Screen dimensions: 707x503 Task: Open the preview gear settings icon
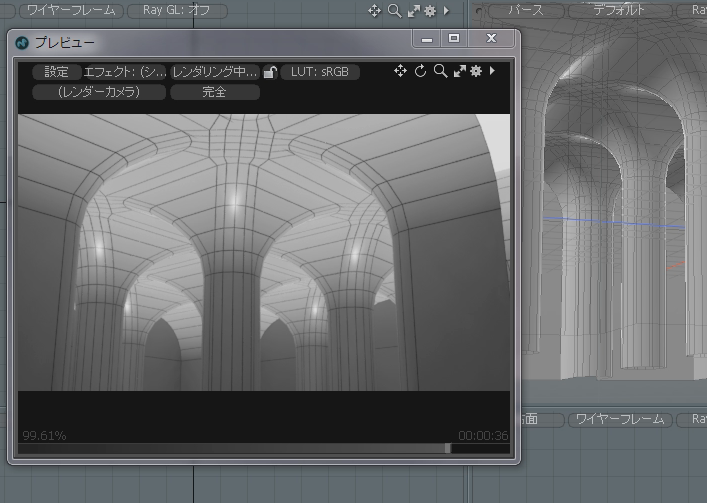pos(476,71)
